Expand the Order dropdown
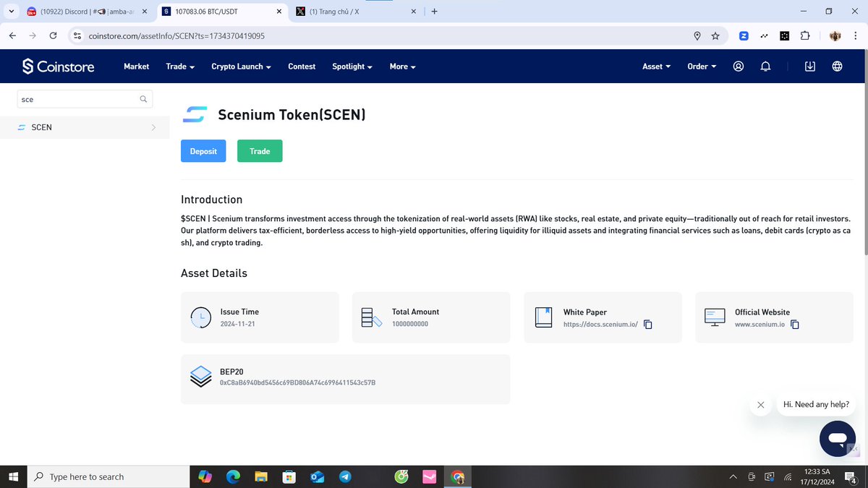 tap(702, 67)
